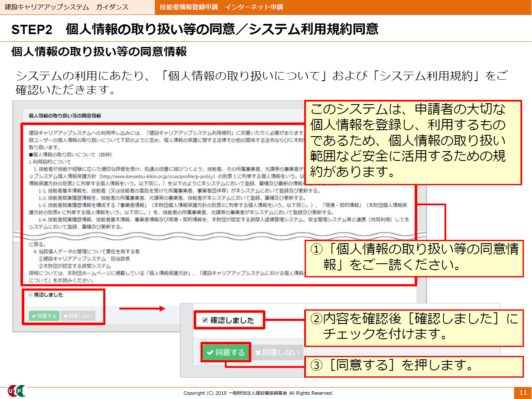Click the enlarged green 同意する button
Image resolution: width=532 pixels, height=399 pixels.
coord(226,352)
